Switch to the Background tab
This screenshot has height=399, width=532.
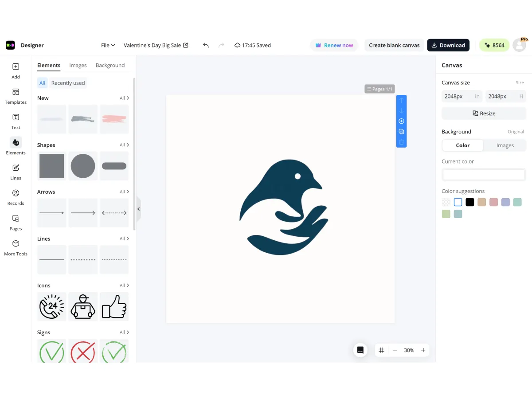[x=110, y=65]
